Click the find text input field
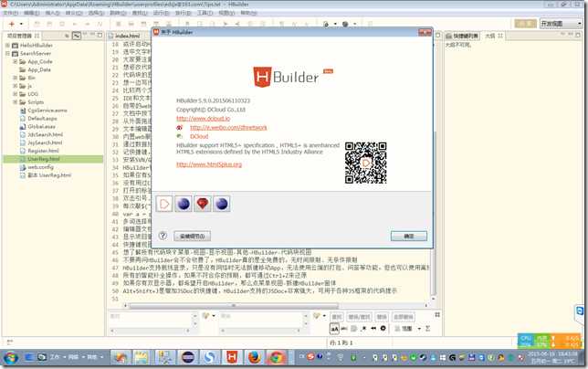Image resolution: width=588 pixels, height=369 pixels. (152, 320)
